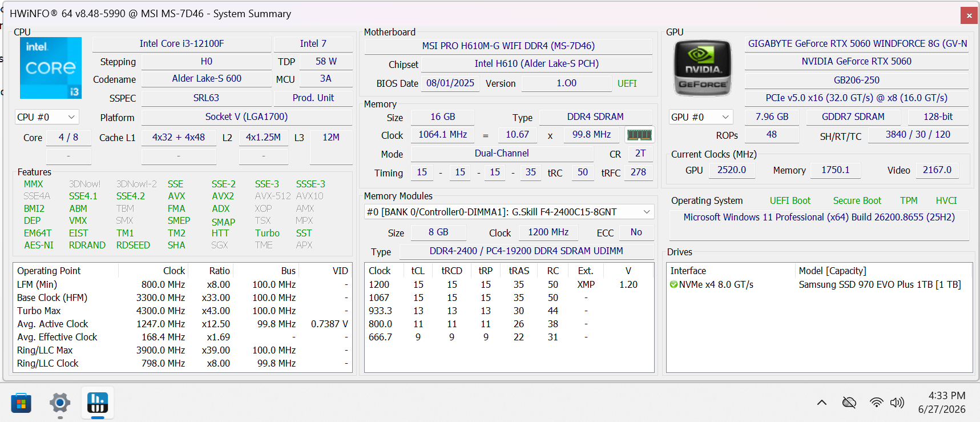This screenshot has width=980, height=422.
Task: Click the volume speaker tray icon
Action: pyautogui.click(x=897, y=403)
